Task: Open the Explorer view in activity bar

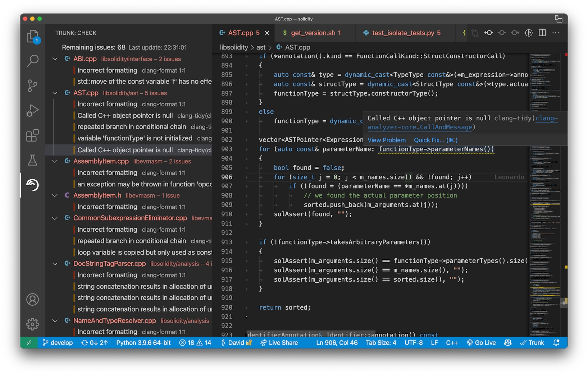Action: click(x=32, y=36)
